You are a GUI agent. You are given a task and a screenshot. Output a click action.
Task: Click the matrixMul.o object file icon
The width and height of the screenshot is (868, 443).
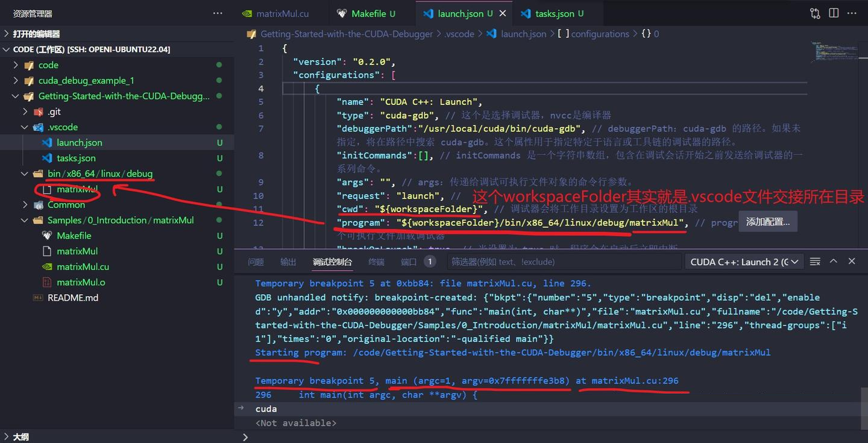coord(47,282)
